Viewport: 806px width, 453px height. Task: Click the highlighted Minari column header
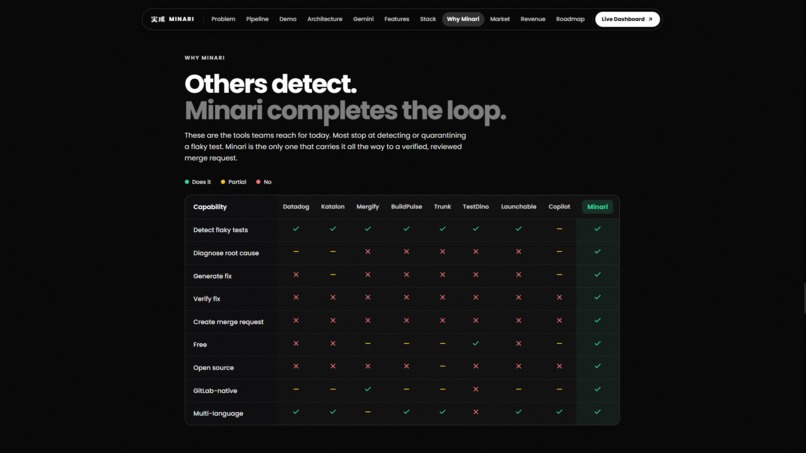[597, 207]
